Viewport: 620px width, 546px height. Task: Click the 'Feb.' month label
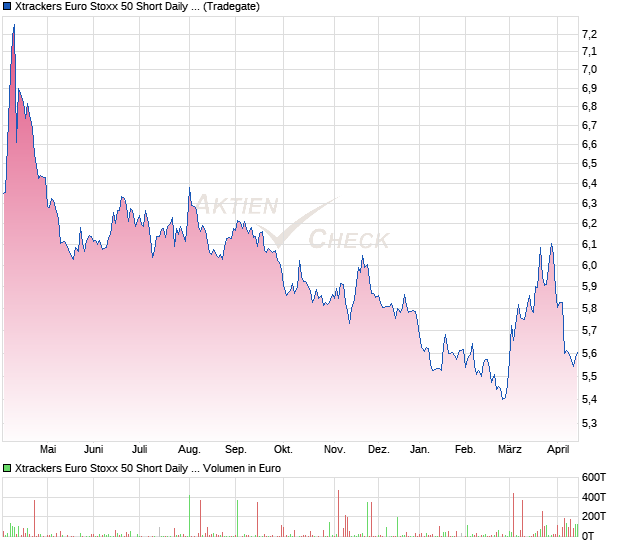[x=465, y=450]
